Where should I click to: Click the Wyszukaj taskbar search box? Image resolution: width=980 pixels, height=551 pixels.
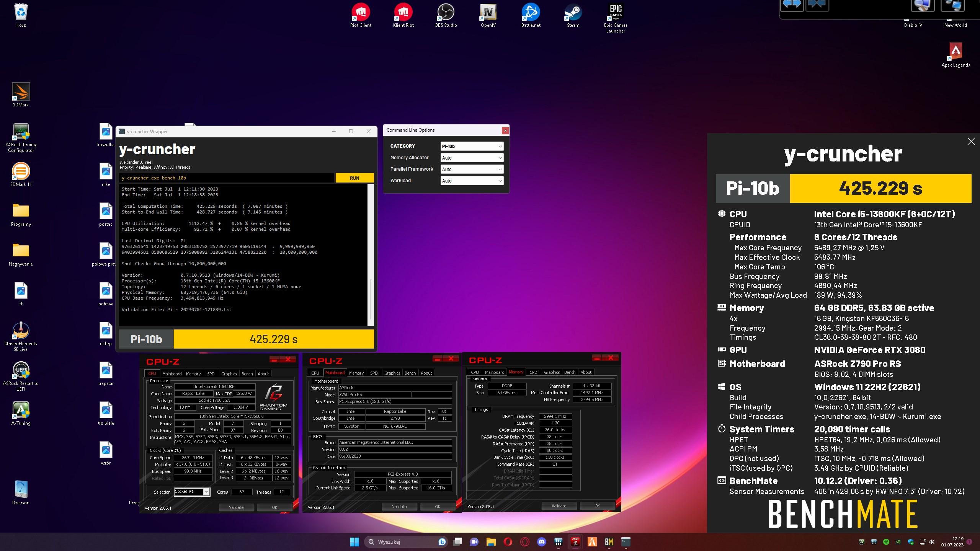click(407, 542)
